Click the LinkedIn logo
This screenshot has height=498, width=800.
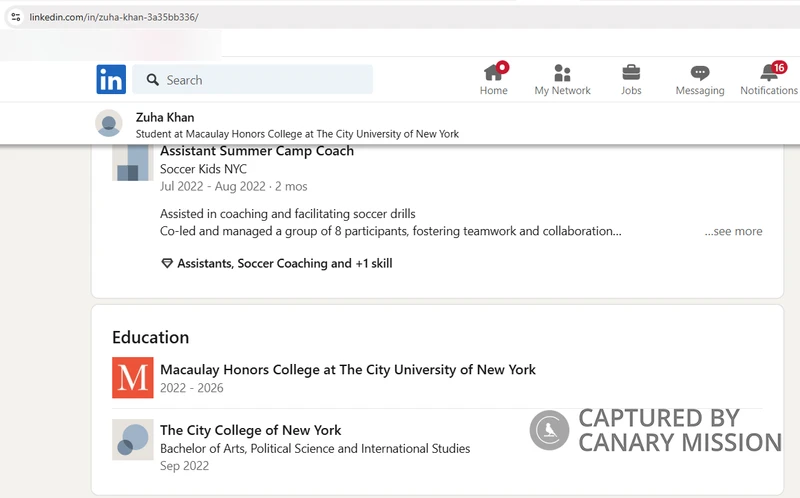(111, 79)
